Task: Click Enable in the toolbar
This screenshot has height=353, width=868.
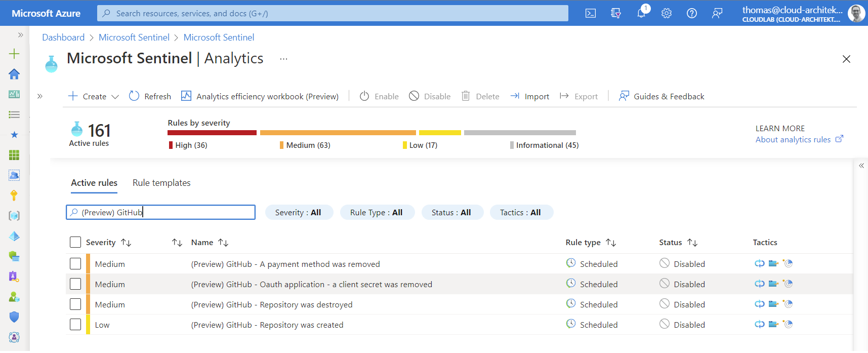Action: (379, 96)
